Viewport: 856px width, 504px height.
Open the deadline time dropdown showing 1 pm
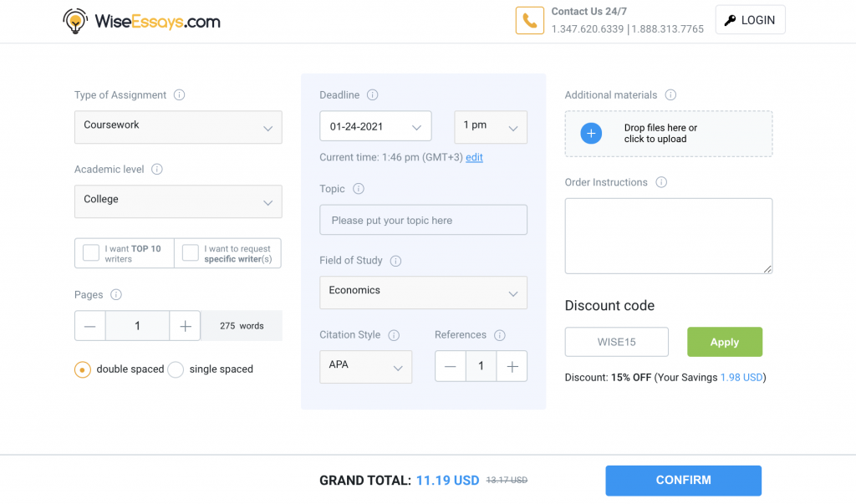click(491, 127)
